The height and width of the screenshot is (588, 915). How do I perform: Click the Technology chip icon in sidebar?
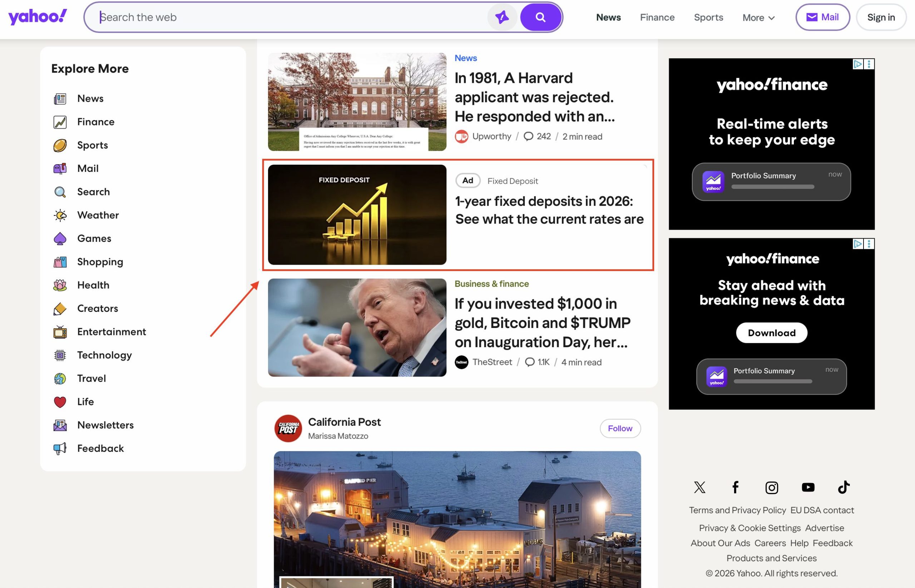coord(60,355)
